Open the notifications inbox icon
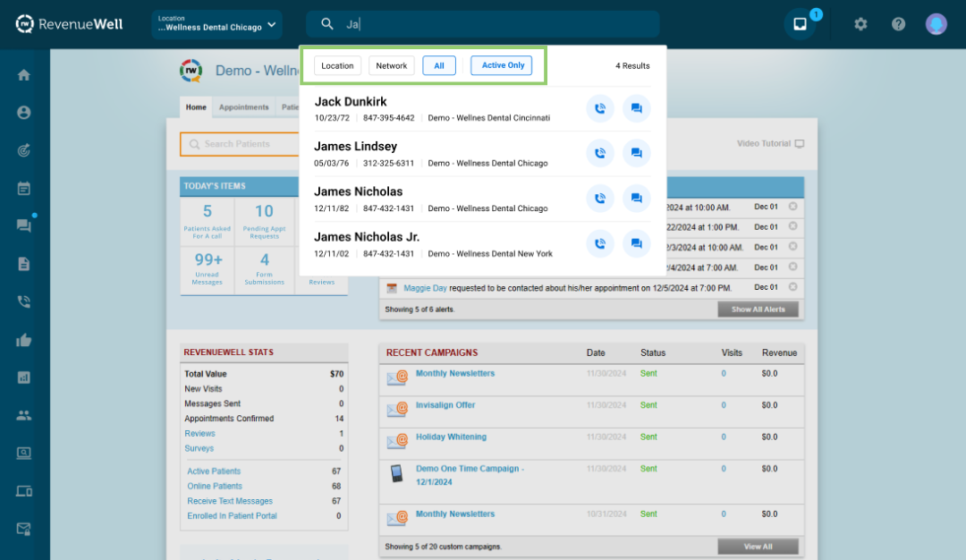Viewport: 966px width, 560px height. pyautogui.click(x=800, y=24)
